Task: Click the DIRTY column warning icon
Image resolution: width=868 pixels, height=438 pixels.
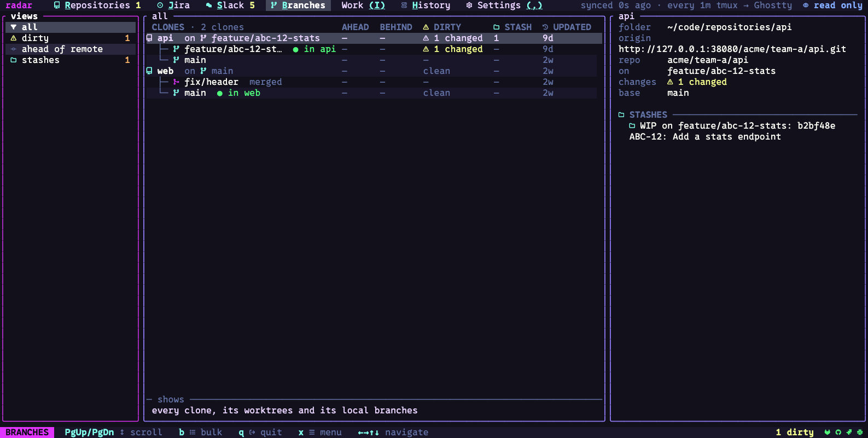Action: click(426, 27)
